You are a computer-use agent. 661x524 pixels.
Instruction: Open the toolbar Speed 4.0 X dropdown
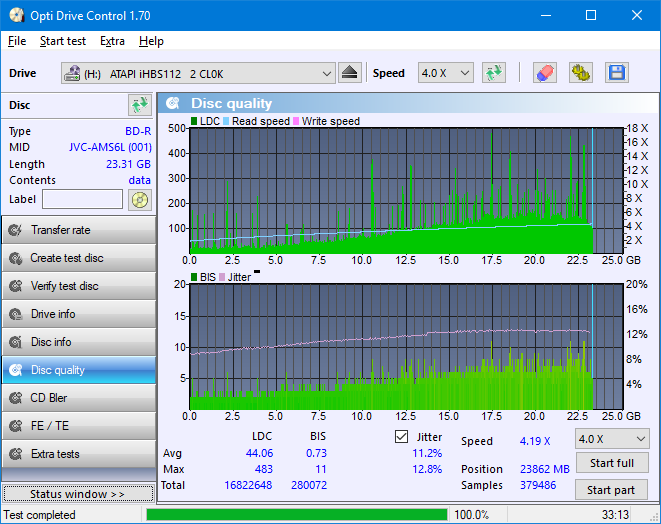(x=445, y=73)
